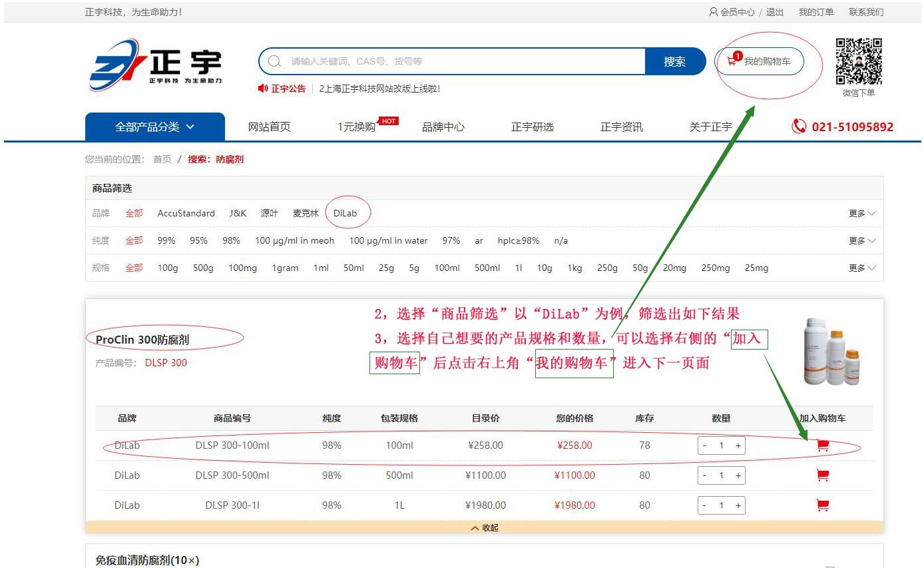Expand more brands with 更多

point(862,214)
